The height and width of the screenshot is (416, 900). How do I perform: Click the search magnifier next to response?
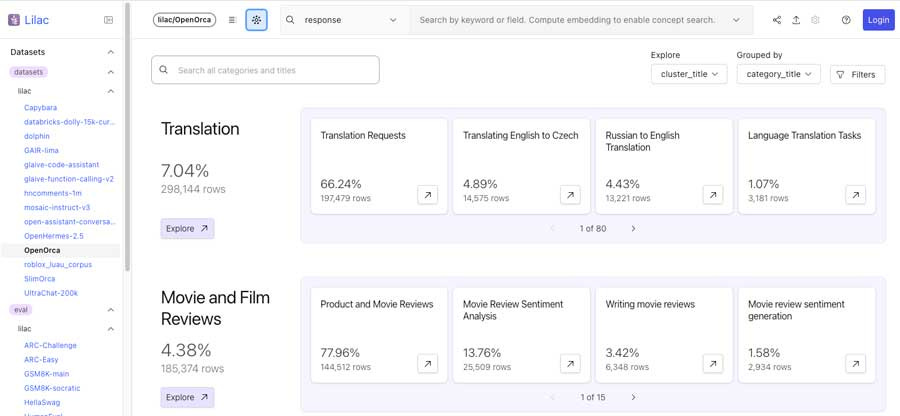(x=290, y=20)
